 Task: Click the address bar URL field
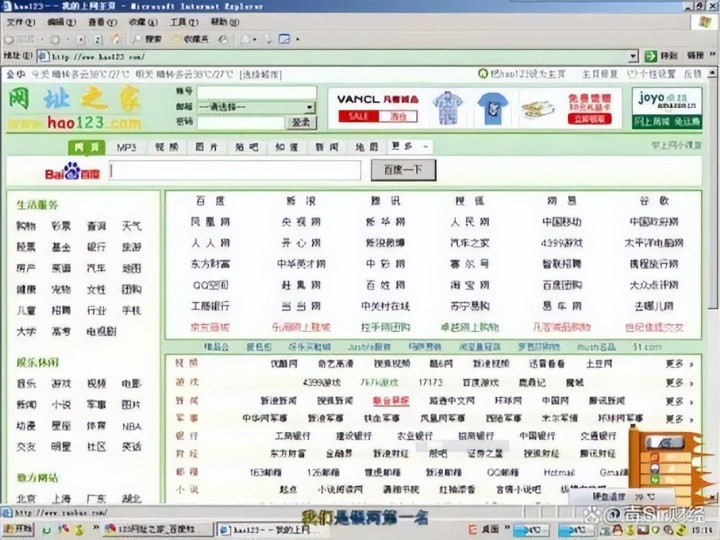(338, 56)
